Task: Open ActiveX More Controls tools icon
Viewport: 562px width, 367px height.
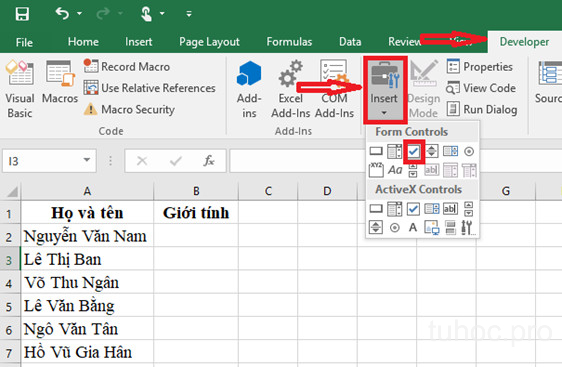Action: click(468, 228)
